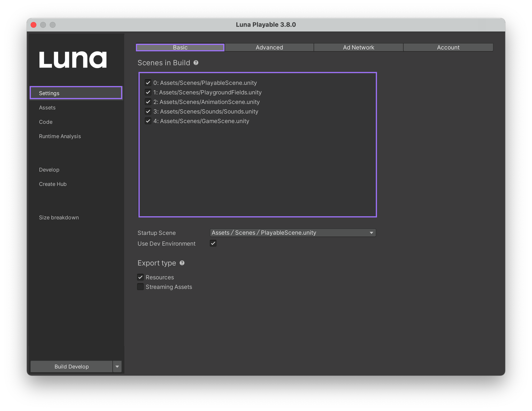Open Create Hub in sidebar
The image size is (532, 411).
[x=53, y=184]
